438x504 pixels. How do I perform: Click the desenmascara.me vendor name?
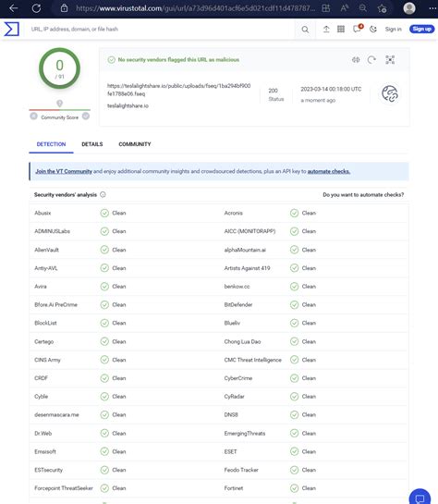(x=56, y=415)
